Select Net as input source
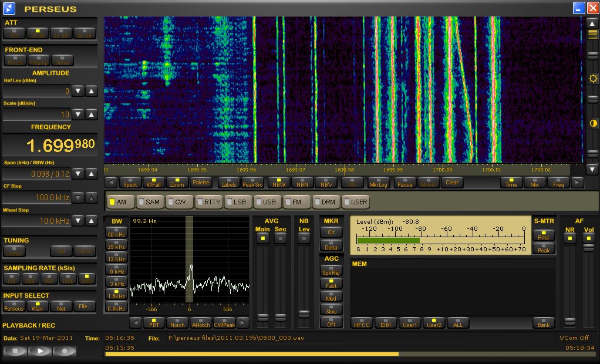 61,306
